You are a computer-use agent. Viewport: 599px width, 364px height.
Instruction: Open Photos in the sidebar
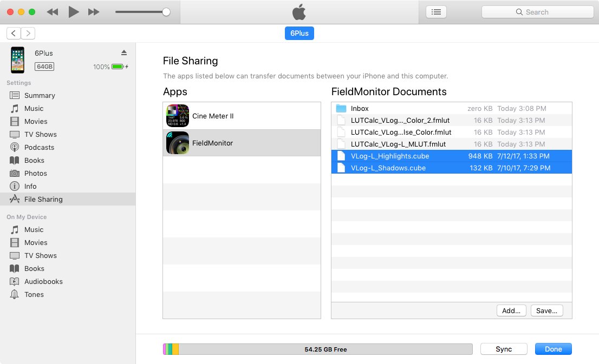[68, 173]
